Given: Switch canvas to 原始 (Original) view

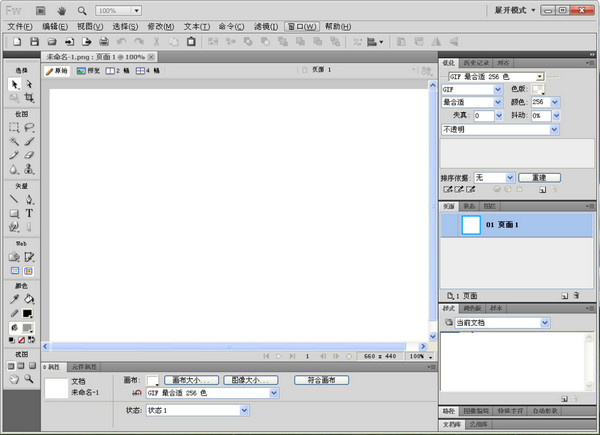Looking at the screenshot, I should pyautogui.click(x=57, y=72).
